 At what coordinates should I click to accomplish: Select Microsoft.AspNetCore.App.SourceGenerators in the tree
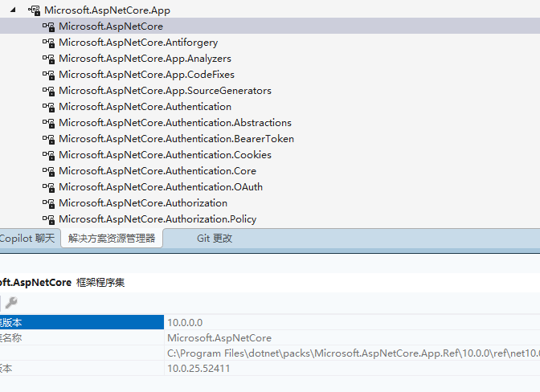coord(165,91)
